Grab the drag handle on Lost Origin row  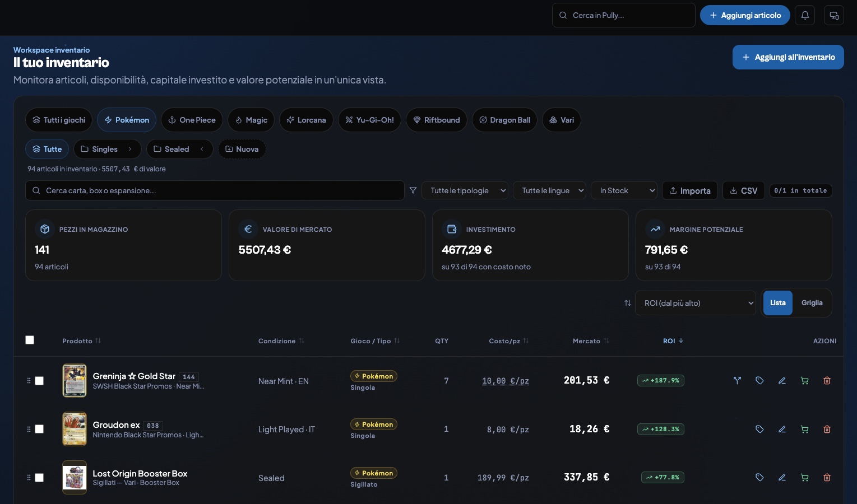(29, 478)
